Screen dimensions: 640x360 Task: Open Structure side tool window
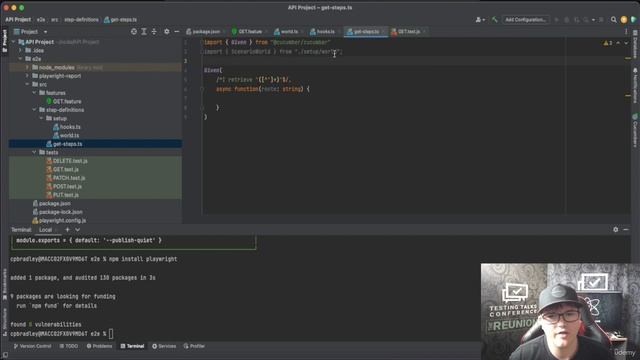(x=4, y=321)
